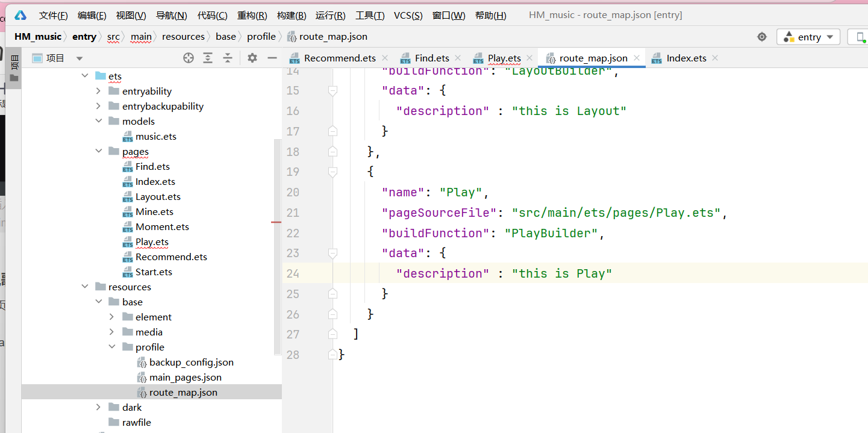Viewport: 868px width, 433px height.
Task: Collapse the models folder
Action: pyautogui.click(x=98, y=121)
